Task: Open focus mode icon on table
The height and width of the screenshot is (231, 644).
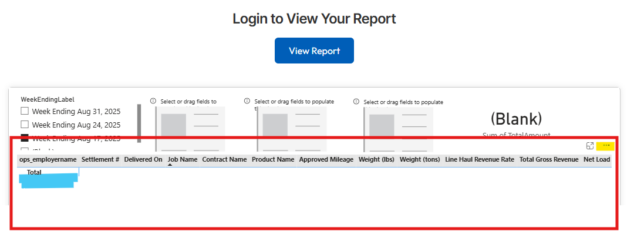Action: coord(590,146)
